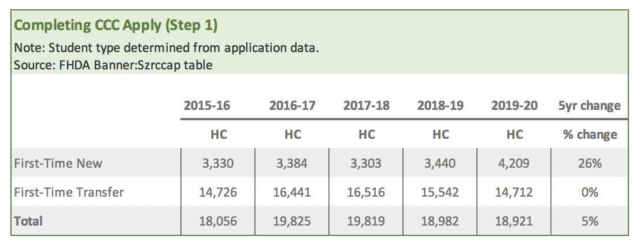Screen dimensions: 644x251
Task: Click the '5yr change' column header
Action: click(x=590, y=106)
